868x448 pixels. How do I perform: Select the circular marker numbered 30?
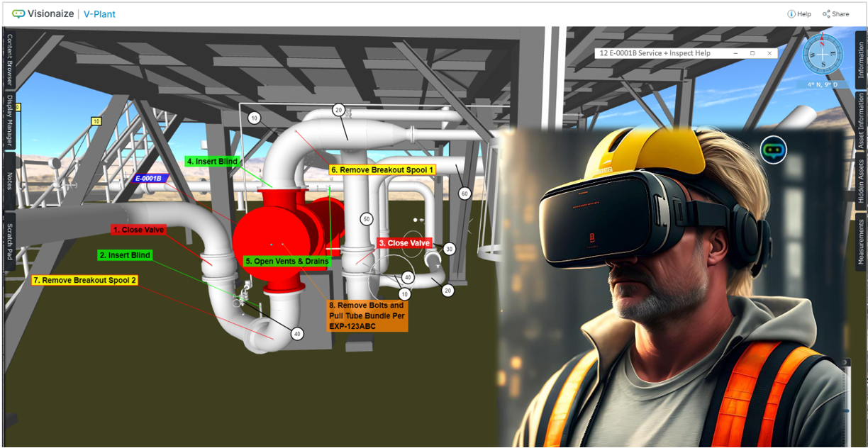449,249
